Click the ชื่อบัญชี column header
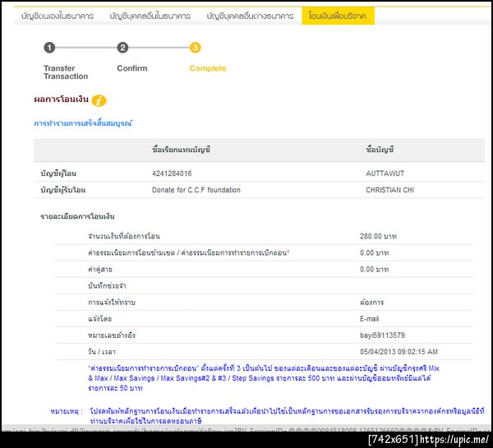The image size is (493, 448). 380,150
